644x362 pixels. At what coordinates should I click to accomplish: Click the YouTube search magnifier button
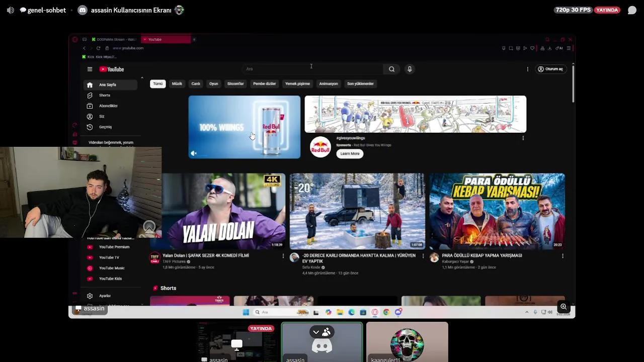391,69
